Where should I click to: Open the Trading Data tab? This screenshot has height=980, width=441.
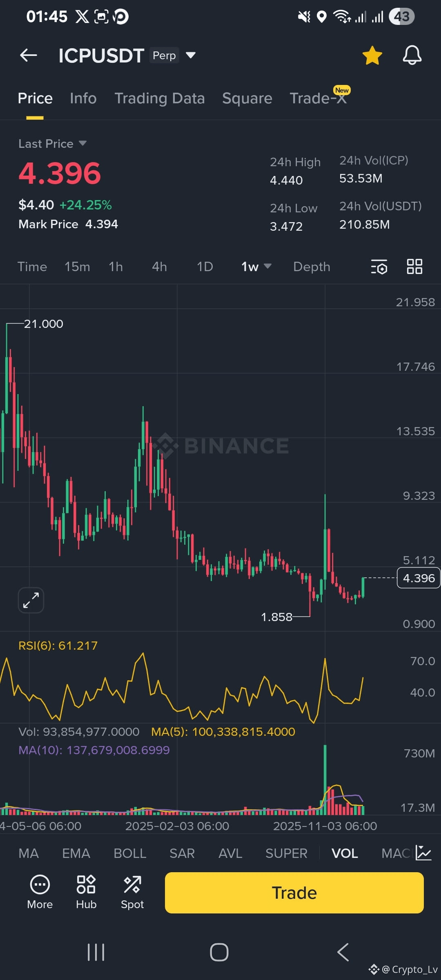pos(159,98)
